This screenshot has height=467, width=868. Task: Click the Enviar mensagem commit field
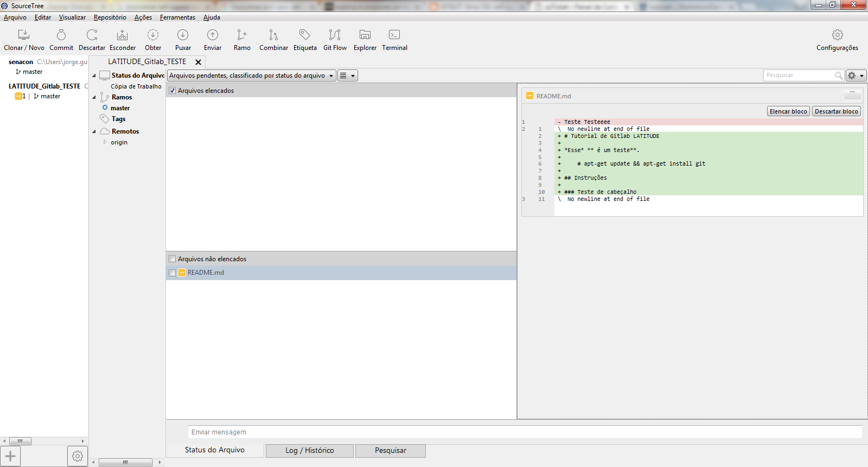coord(524,432)
